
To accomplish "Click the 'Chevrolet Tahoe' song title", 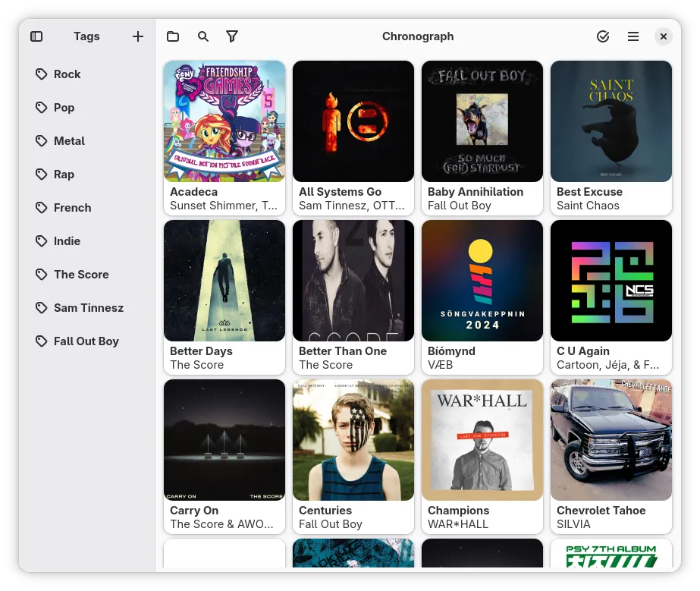I will [601, 510].
